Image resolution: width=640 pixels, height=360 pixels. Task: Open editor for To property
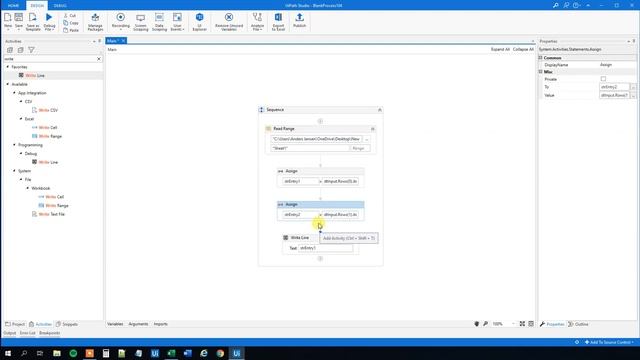[x=633, y=87]
